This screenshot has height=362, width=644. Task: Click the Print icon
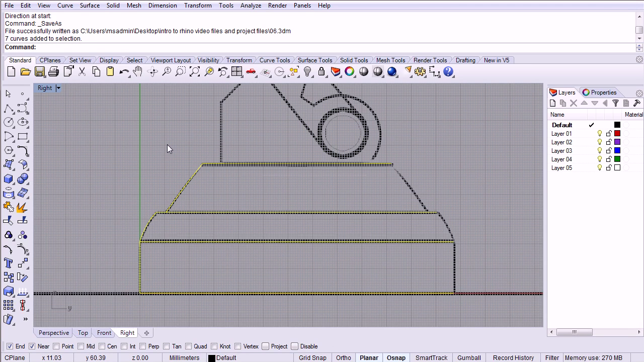click(x=54, y=72)
